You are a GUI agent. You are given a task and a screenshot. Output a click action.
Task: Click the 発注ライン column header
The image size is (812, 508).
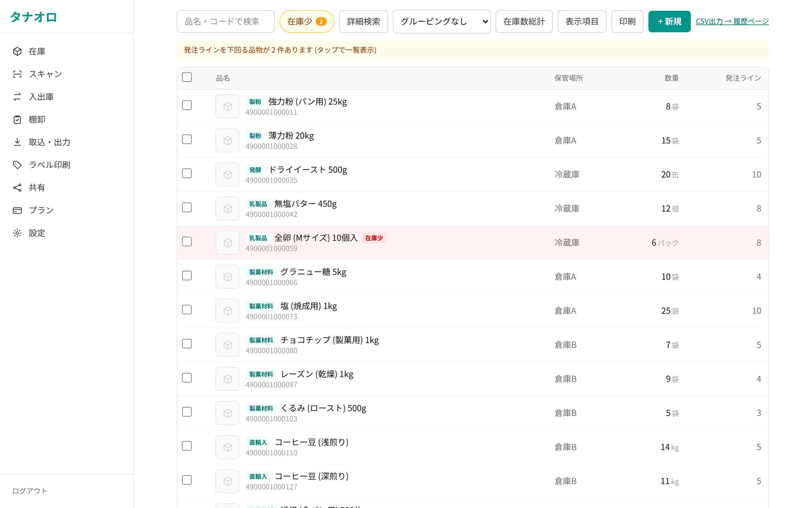point(743,78)
